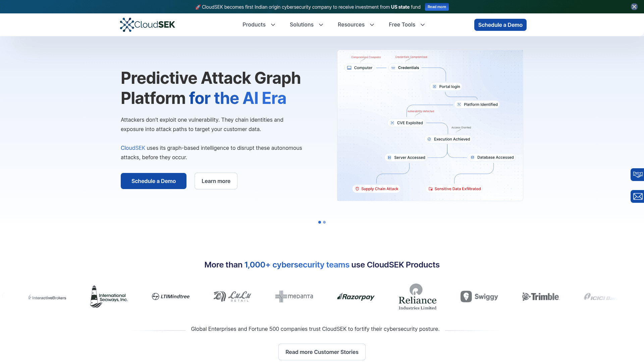Screen dimensions: 644x362
Task: Click the 'Global Enterprises and Fortune 500' line
Action: 315,329
